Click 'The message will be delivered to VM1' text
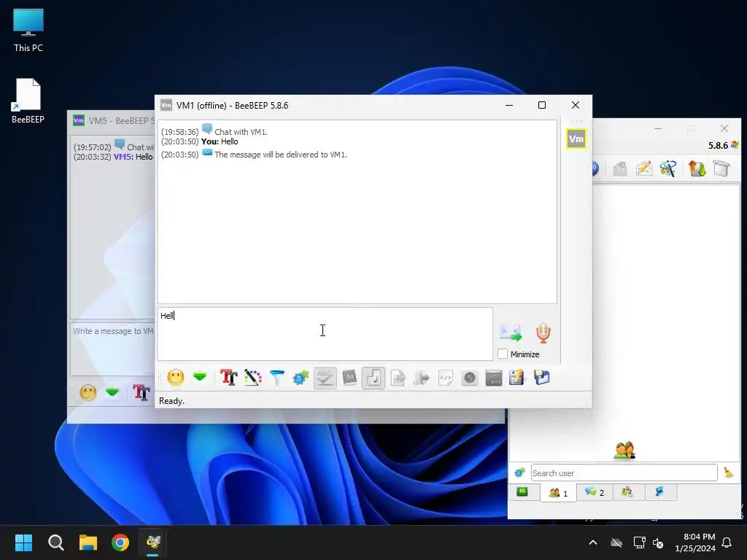Image resolution: width=747 pixels, height=560 pixels. coord(281,155)
